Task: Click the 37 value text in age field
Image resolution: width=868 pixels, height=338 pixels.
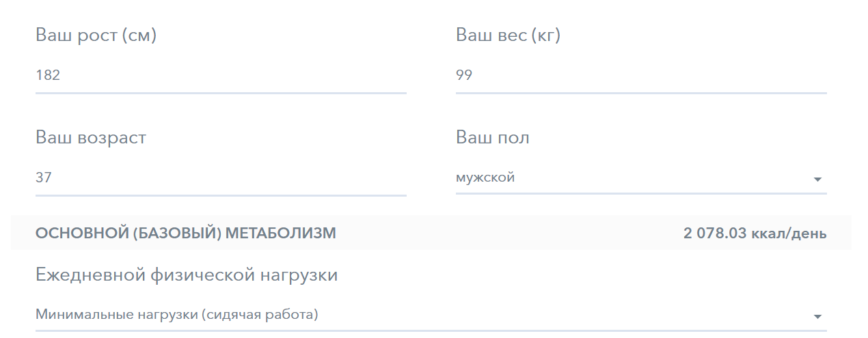Action: 44,178
